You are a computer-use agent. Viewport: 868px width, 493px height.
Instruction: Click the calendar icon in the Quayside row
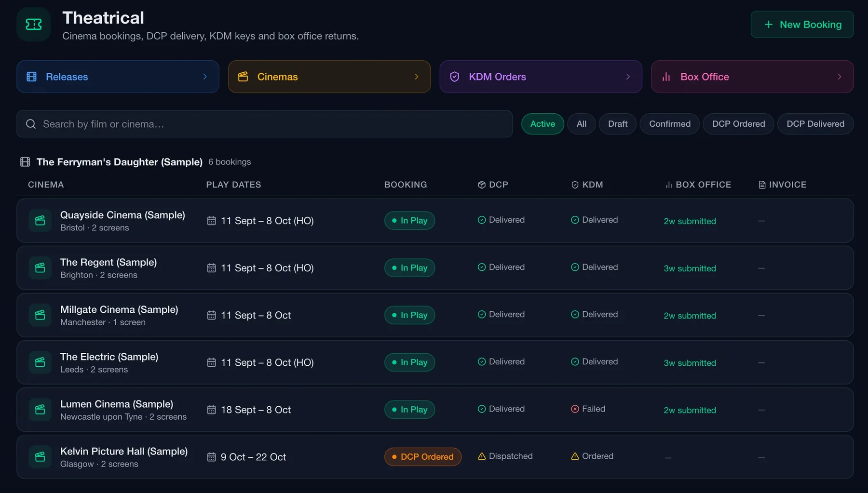(211, 221)
